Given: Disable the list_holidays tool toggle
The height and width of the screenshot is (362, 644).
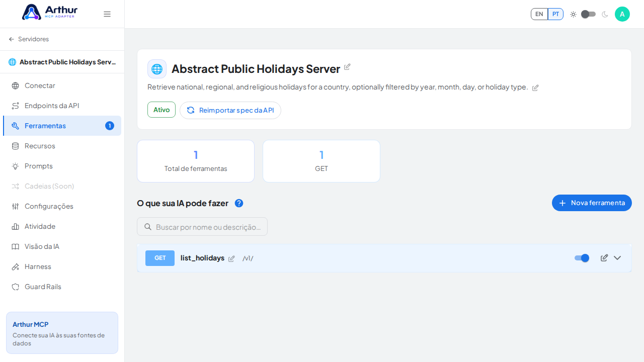Looking at the screenshot, I should pos(582,258).
